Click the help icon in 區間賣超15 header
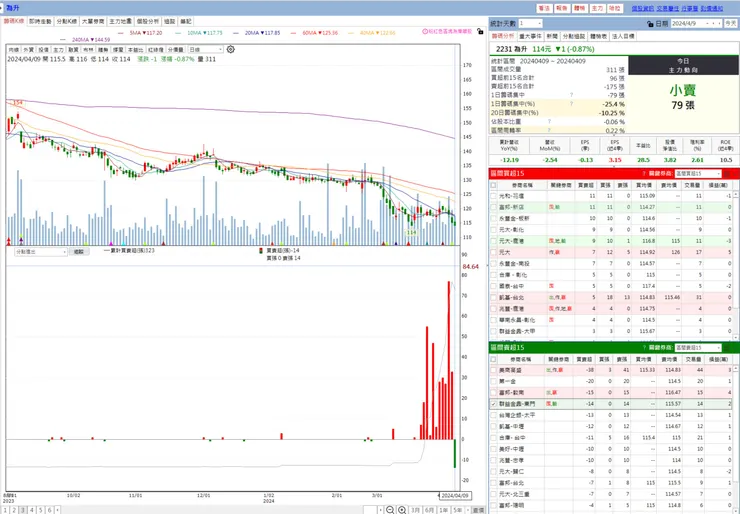Image resolution: width=740 pixels, height=514 pixels. point(644,347)
